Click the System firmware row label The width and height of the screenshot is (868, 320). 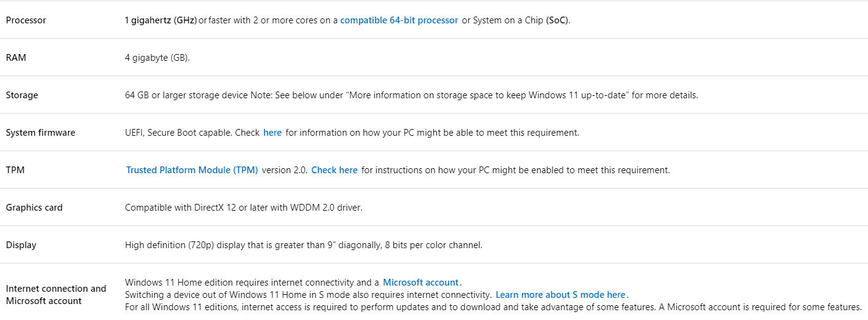tap(41, 133)
